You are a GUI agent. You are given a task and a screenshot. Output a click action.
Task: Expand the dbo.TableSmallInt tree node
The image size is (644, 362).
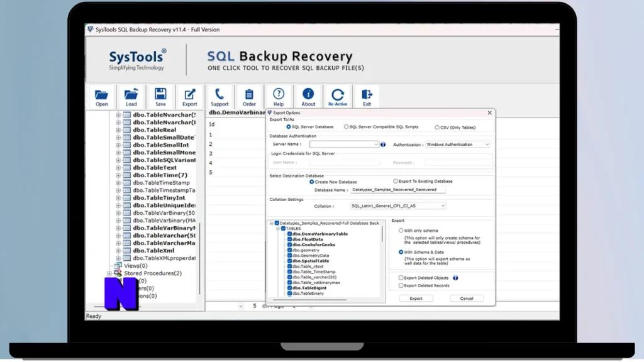click(x=118, y=145)
